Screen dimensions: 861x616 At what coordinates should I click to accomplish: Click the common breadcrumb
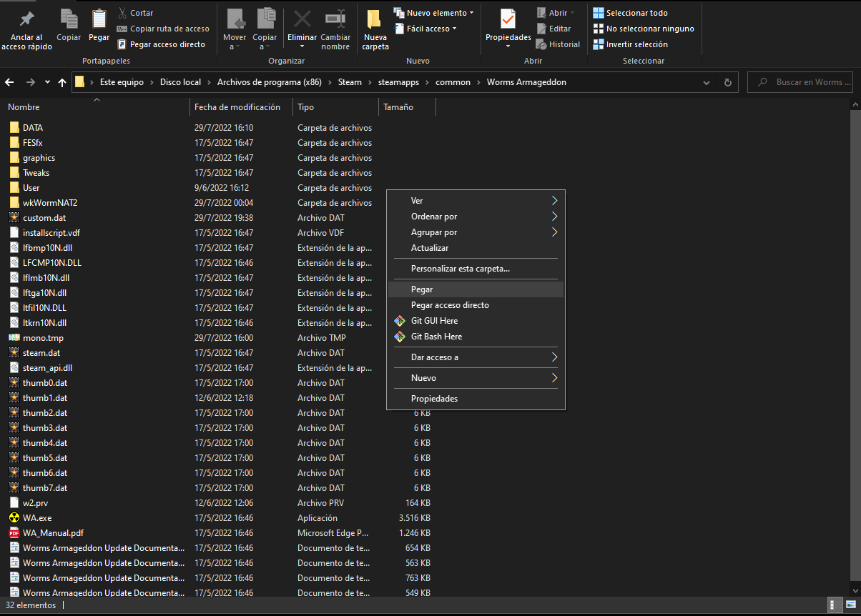tap(453, 82)
